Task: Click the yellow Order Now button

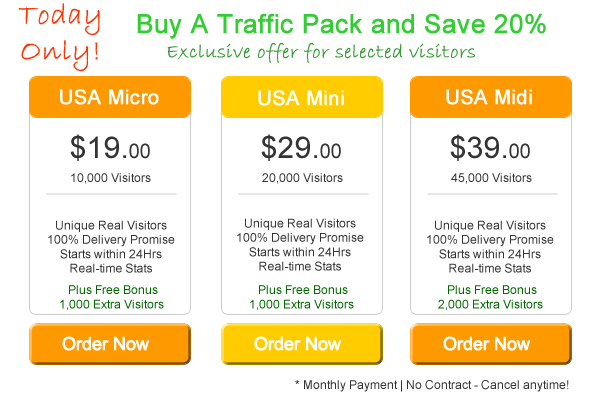Action: pyautogui.click(x=302, y=344)
